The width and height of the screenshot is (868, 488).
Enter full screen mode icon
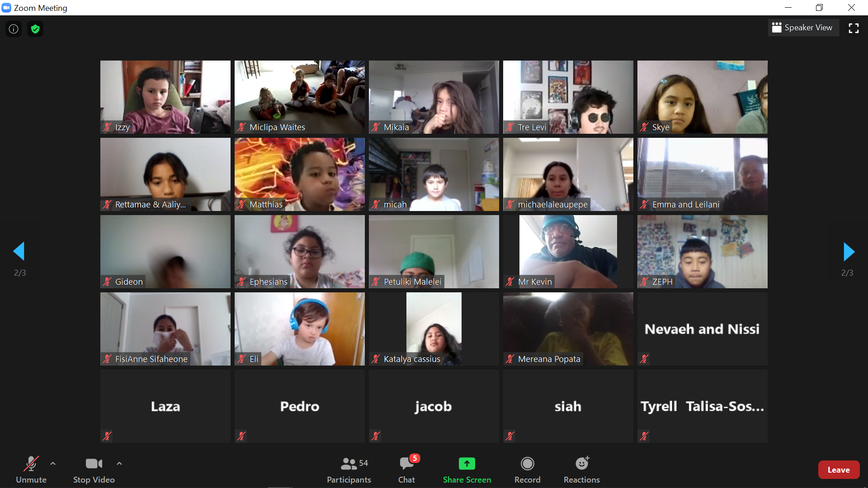pos(854,28)
